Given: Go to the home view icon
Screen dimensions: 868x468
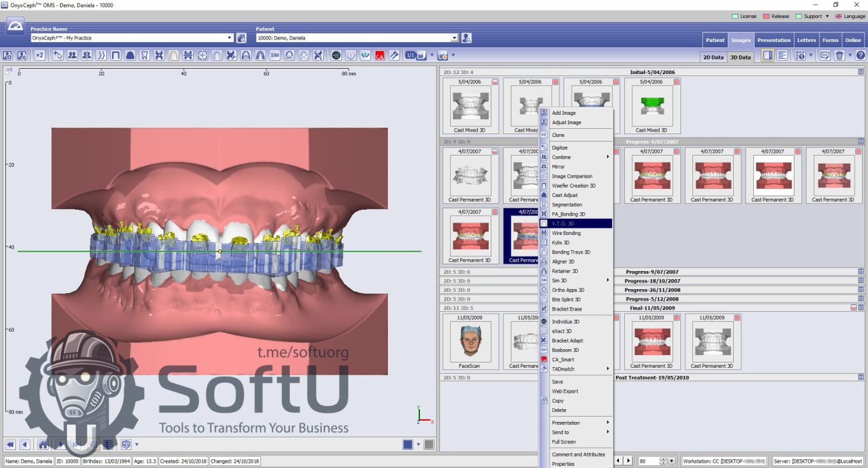Looking at the screenshot, I should tap(43, 445).
